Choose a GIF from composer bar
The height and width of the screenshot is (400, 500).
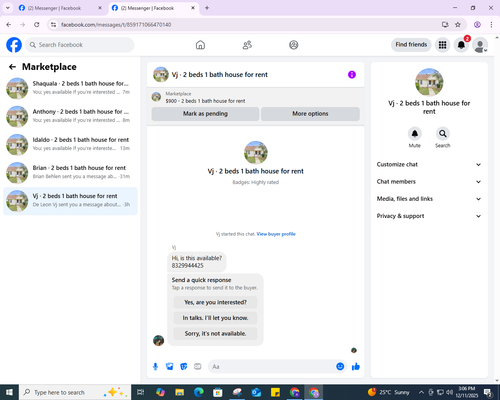(x=198, y=367)
